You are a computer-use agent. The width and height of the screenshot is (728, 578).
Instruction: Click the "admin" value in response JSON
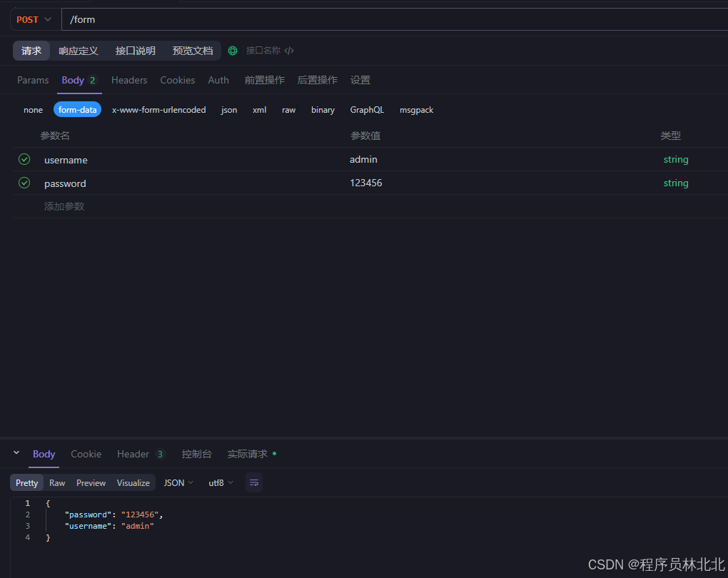(138, 526)
